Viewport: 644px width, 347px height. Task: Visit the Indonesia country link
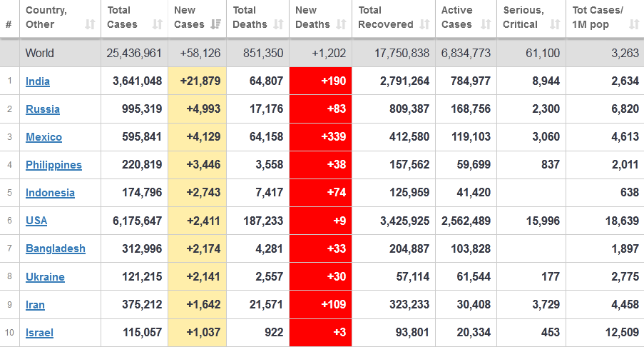click(50, 193)
